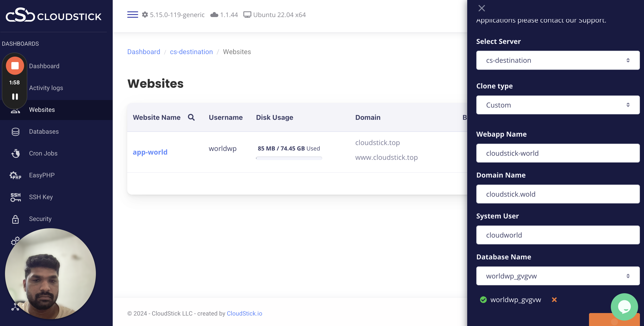644x326 pixels.
Task: Stop the screen recording
Action: point(15,66)
